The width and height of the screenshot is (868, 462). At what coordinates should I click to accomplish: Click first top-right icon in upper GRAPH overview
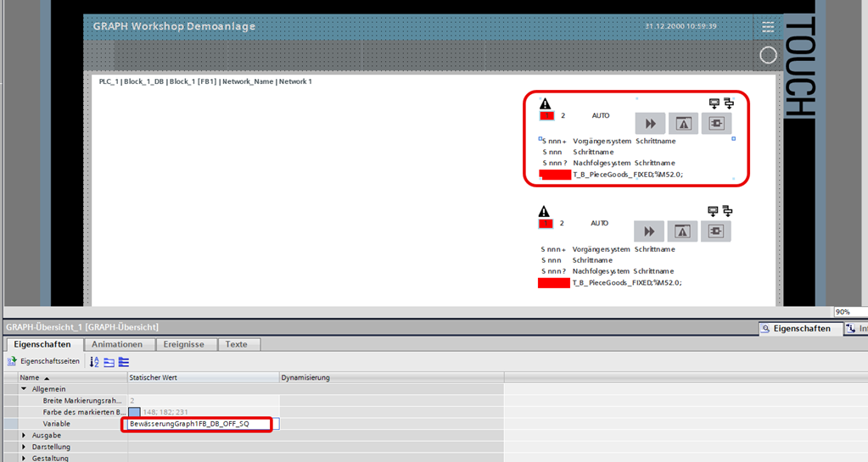pos(714,103)
